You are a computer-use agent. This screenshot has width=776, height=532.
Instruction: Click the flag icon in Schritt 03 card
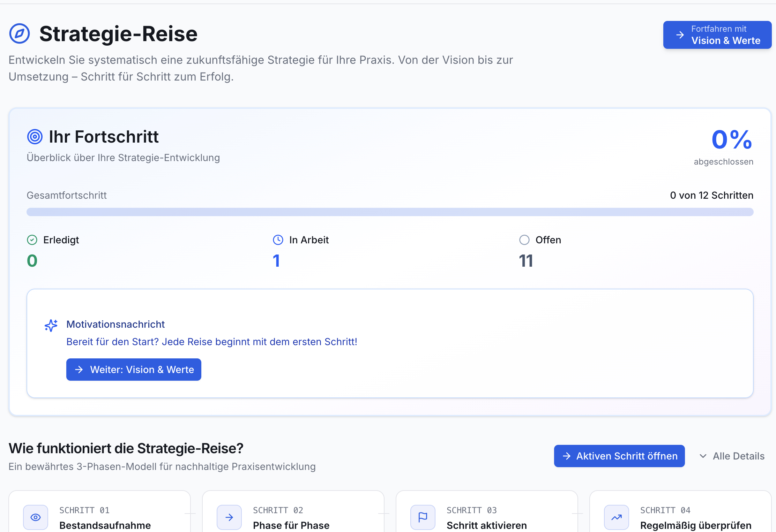click(x=423, y=517)
